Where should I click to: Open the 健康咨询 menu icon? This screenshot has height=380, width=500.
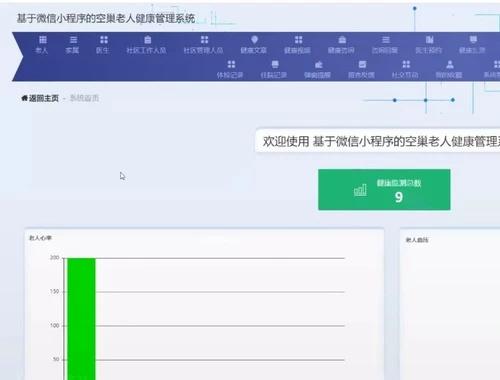click(342, 40)
